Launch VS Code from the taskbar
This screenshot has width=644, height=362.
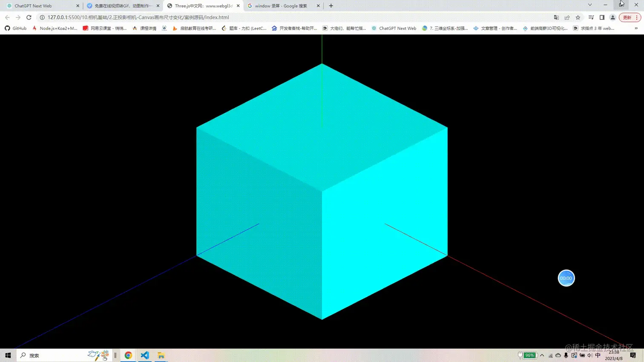(144, 355)
